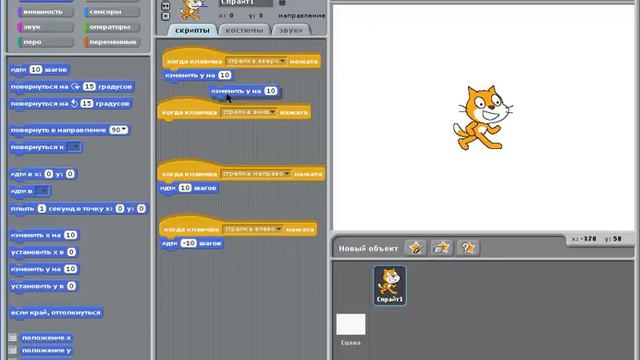This screenshot has height=360, width=640.
Task: Open the переменные block category
Action: pyautogui.click(x=112, y=42)
